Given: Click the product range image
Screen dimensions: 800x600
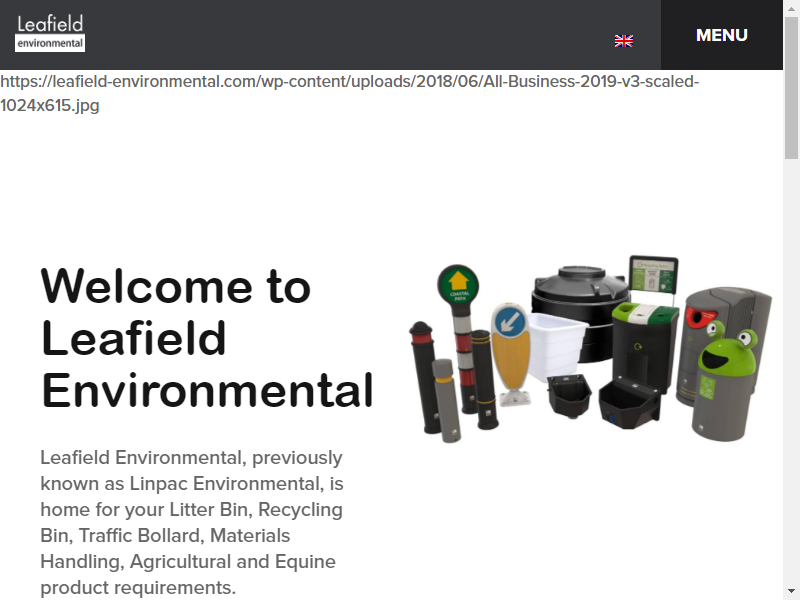Looking at the screenshot, I should point(591,349).
